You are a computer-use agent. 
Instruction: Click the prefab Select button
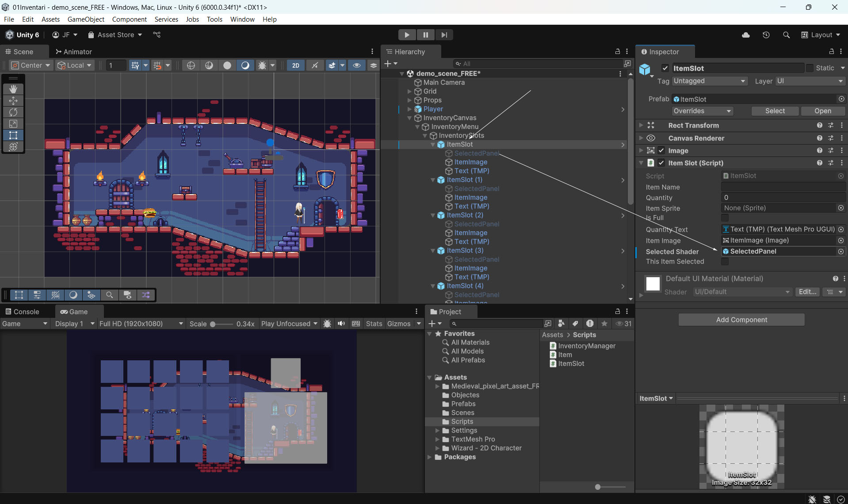coord(775,111)
